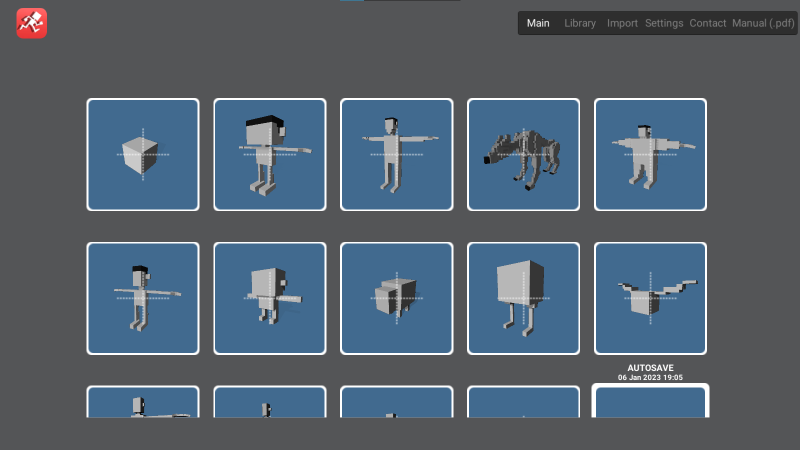
Task: Click the red running-figure app logo
Action: coord(32,23)
